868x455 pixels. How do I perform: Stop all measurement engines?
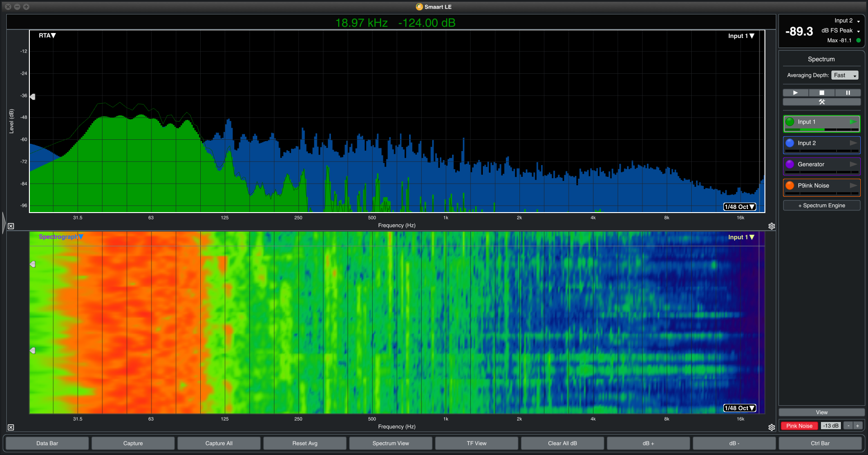tap(821, 93)
